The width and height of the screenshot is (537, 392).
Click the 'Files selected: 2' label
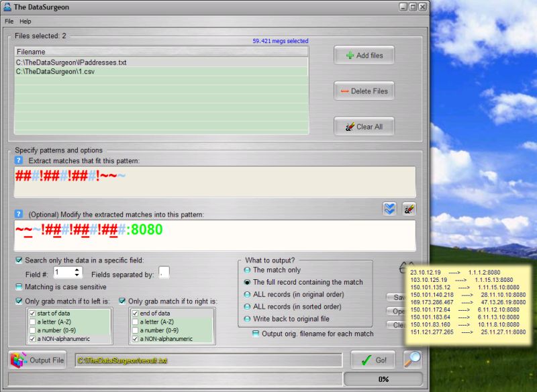click(x=40, y=36)
